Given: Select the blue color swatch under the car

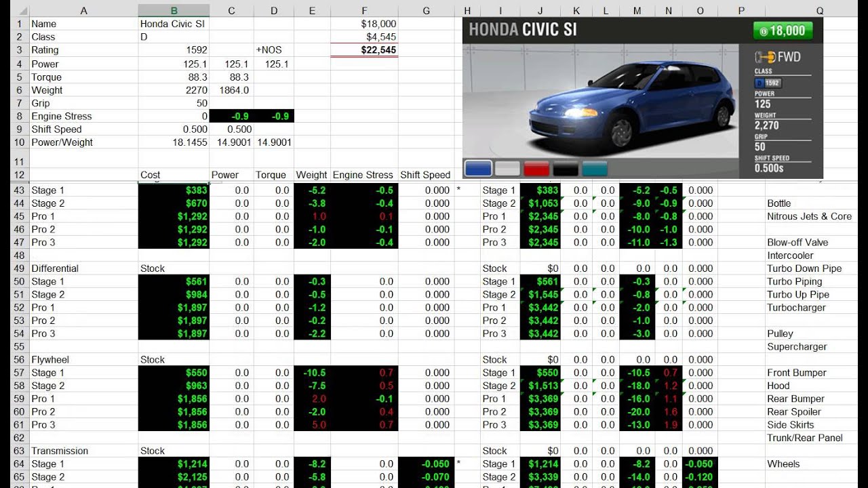Looking at the screenshot, I should (x=478, y=168).
